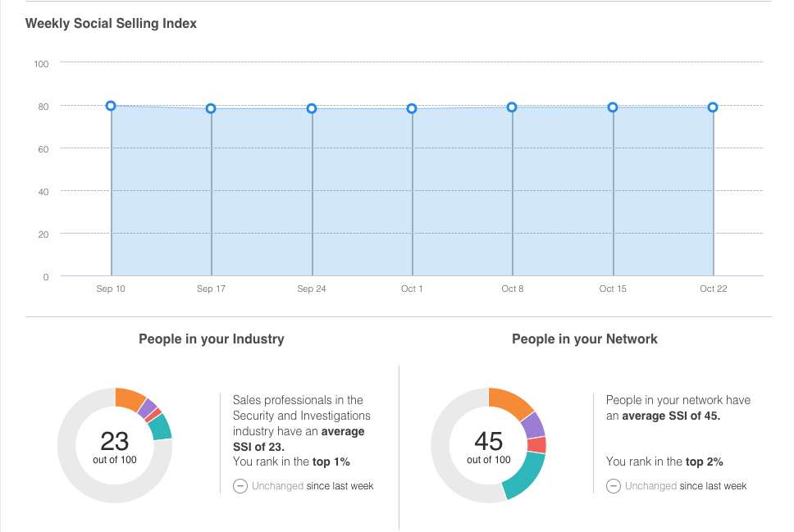The height and width of the screenshot is (532, 794).
Task: Click the Oct 8 data point marker
Action: point(512,107)
